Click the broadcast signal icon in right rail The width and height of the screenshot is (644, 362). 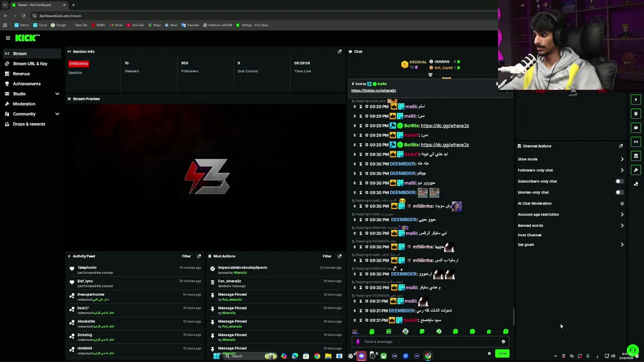tap(636, 142)
